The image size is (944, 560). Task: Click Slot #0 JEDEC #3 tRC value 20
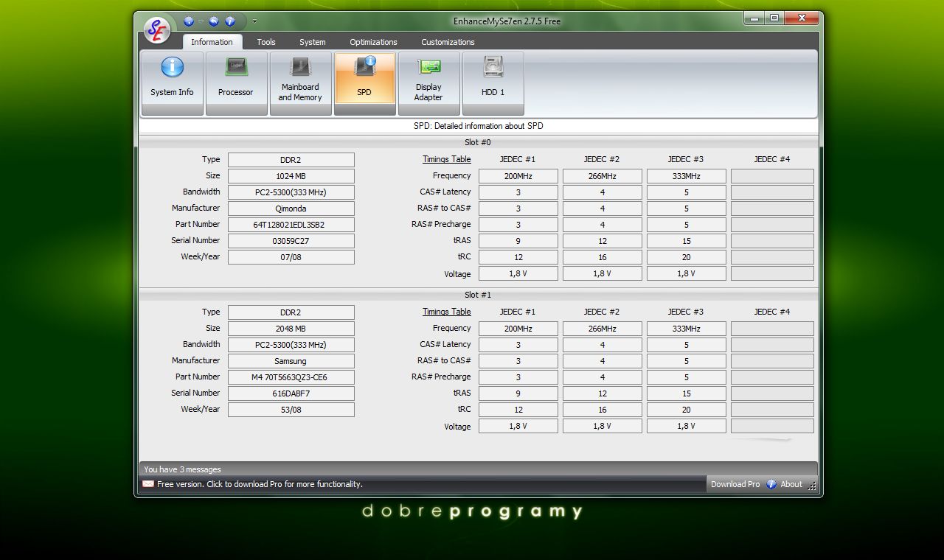click(686, 257)
